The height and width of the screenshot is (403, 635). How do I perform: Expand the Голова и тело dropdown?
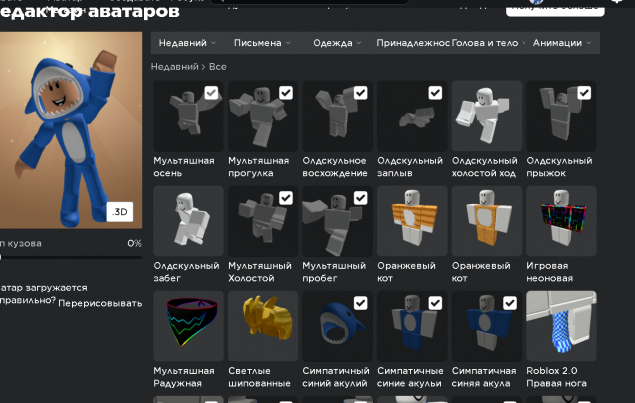tap(488, 43)
